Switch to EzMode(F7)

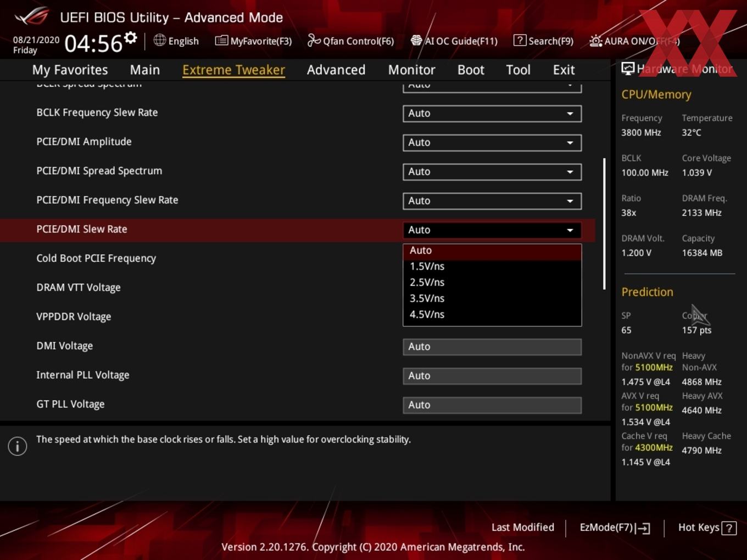coord(615,528)
